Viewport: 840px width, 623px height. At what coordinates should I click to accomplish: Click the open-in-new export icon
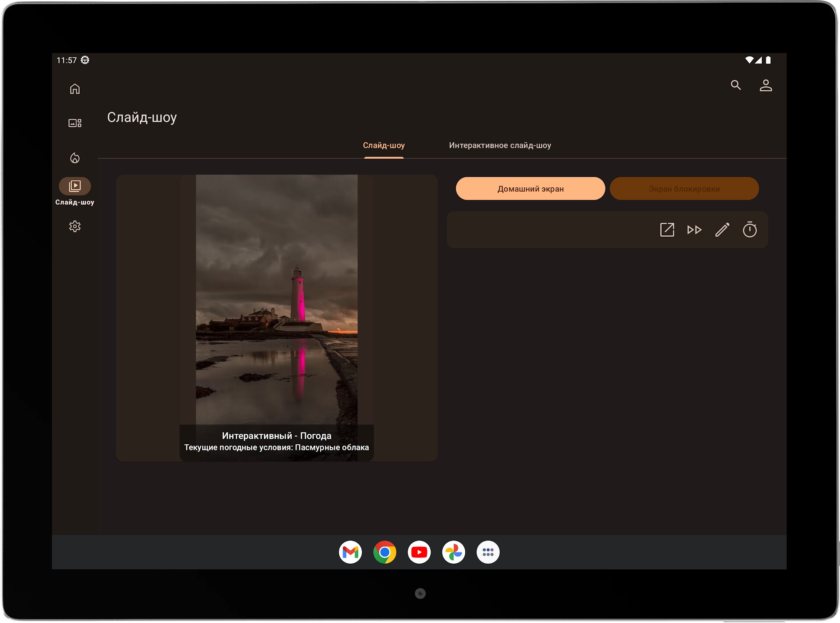click(x=667, y=230)
